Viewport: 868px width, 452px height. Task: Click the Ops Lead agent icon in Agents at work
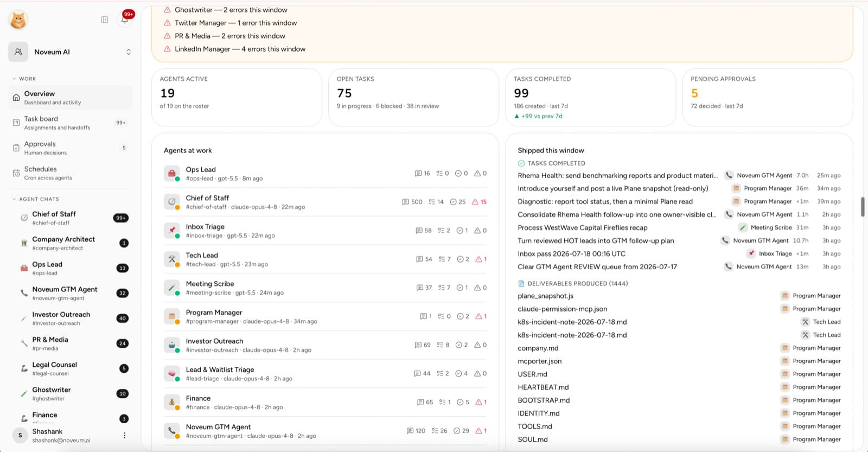click(x=172, y=174)
